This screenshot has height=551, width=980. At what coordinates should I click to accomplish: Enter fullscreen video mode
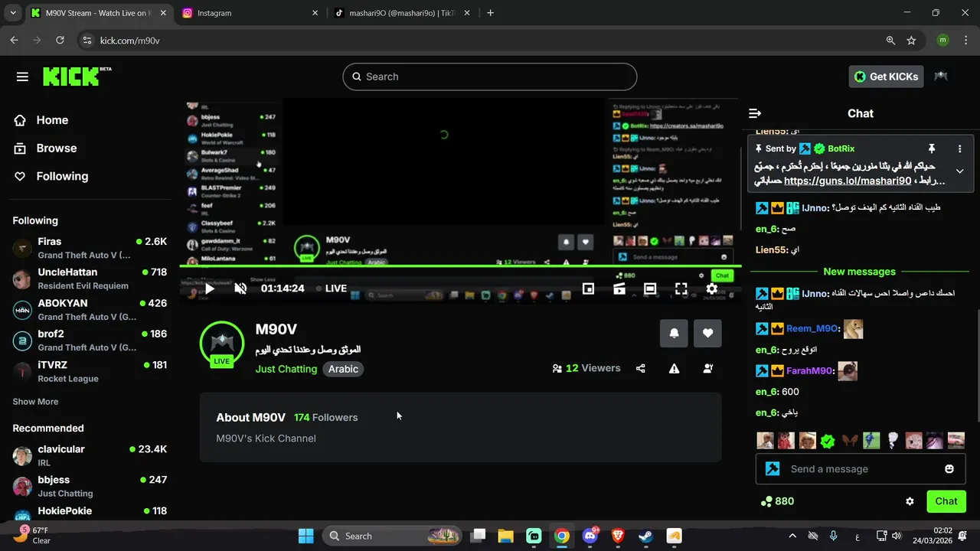tap(681, 289)
